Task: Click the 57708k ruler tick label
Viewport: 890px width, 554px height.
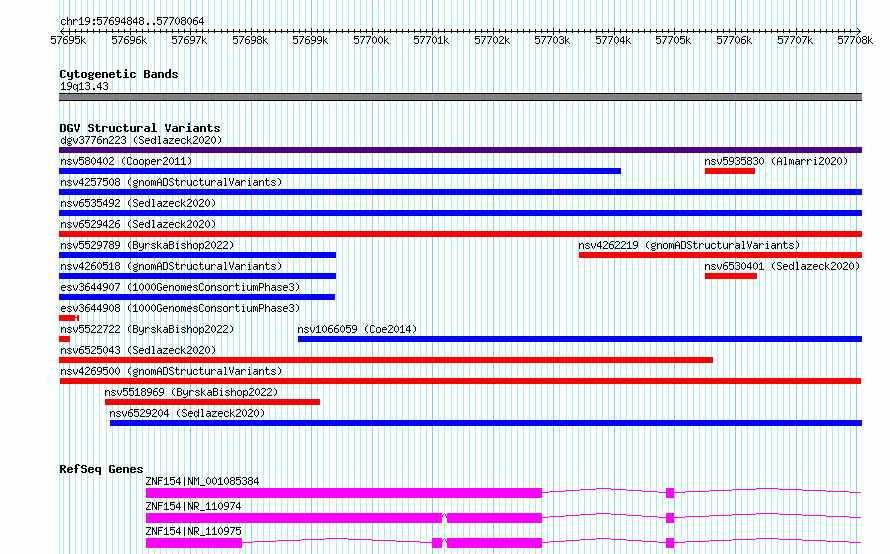Action: [x=855, y=40]
